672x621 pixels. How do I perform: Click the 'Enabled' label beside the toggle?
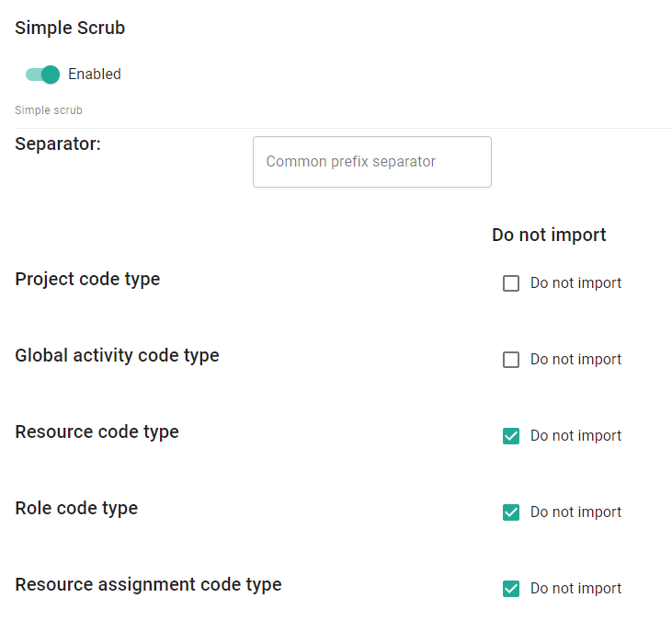click(x=95, y=75)
